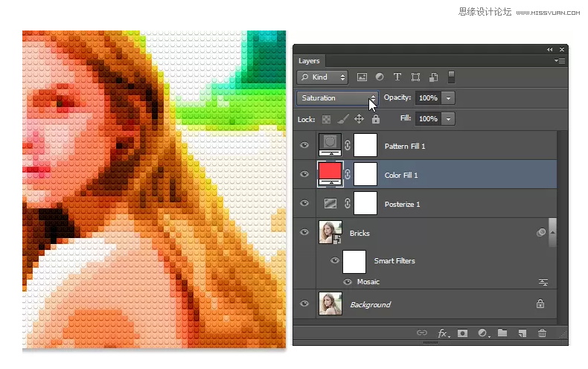This screenshot has width=588, height=369.
Task: Hide the Pattern Fill 1 layer
Action: click(x=304, y=145)
